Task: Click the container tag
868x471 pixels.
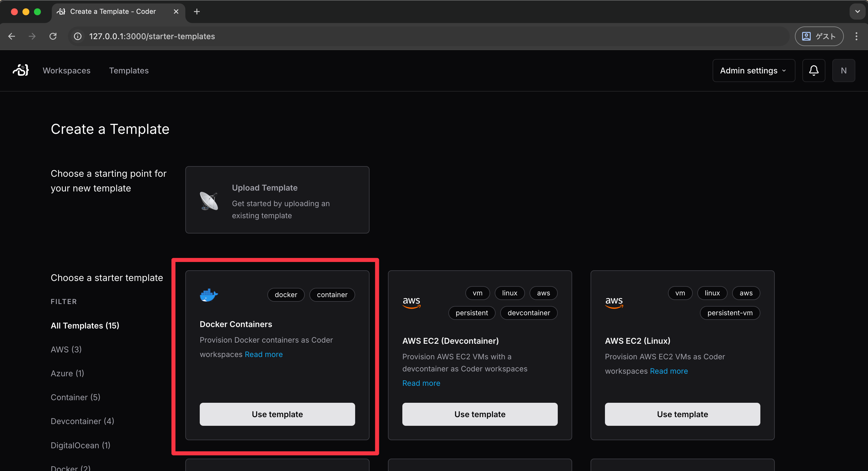Action: 332,295
